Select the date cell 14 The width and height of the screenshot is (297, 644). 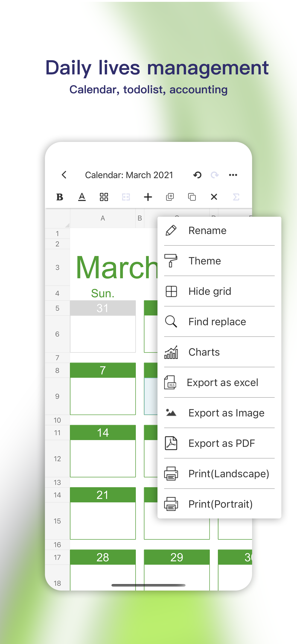click(103, 433)
